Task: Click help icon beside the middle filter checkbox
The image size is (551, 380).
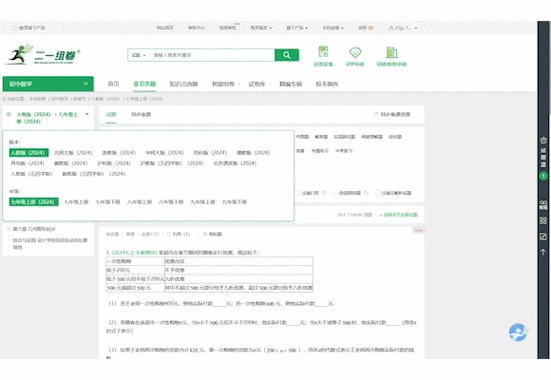Action: point(366,193)
